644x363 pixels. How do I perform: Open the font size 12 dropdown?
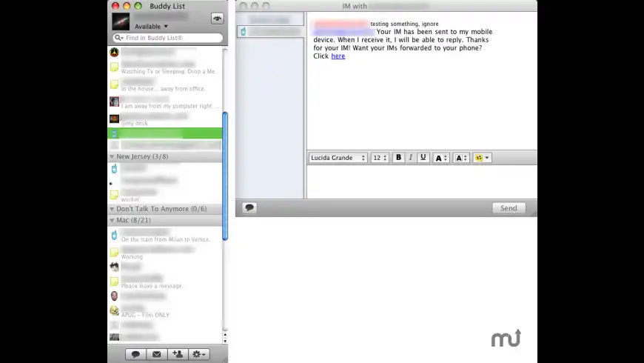click(x=380, y=158)
